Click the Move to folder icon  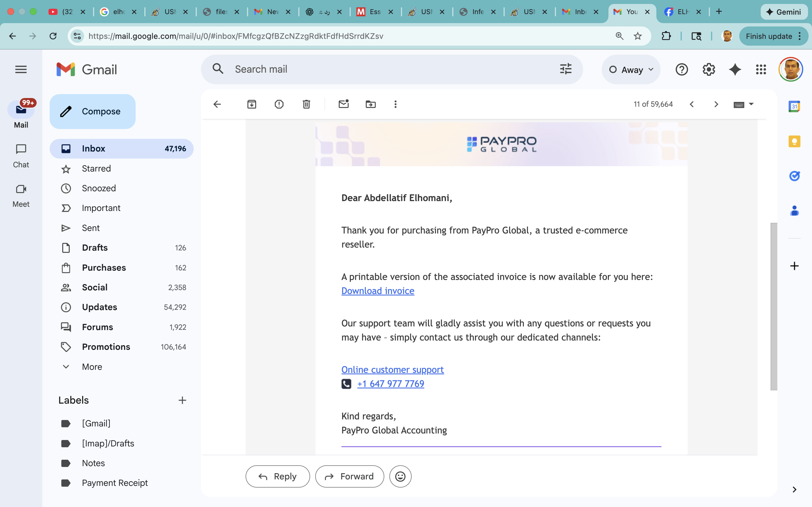(370, 104)
